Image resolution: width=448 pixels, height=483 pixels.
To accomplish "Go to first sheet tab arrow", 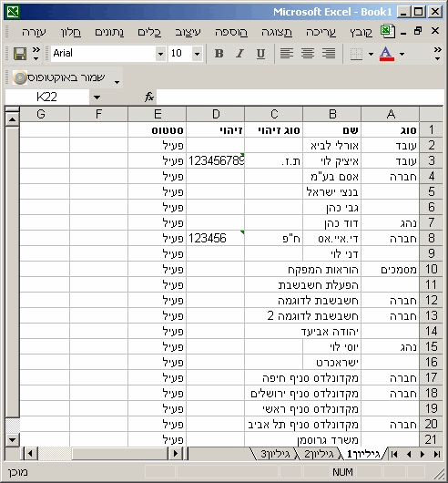I will [x=395, y=454].
